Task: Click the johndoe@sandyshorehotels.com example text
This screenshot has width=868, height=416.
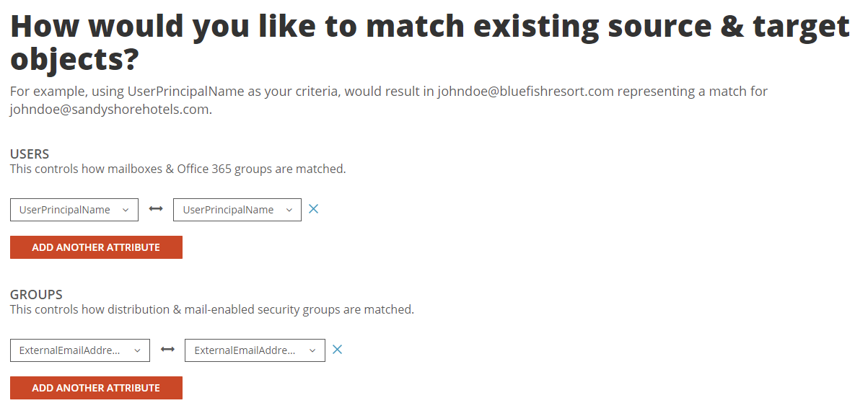Action: click(x=110, y=110)
